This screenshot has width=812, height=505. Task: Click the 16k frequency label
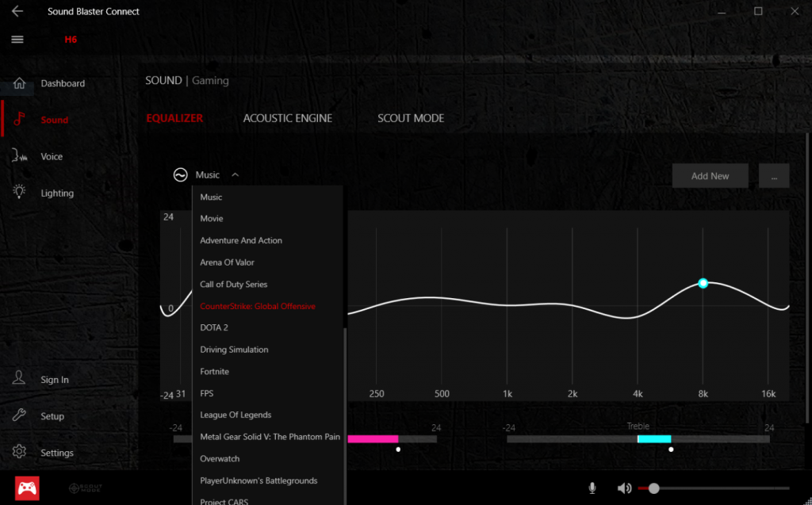pyautogui.click(x=768, y=394)
